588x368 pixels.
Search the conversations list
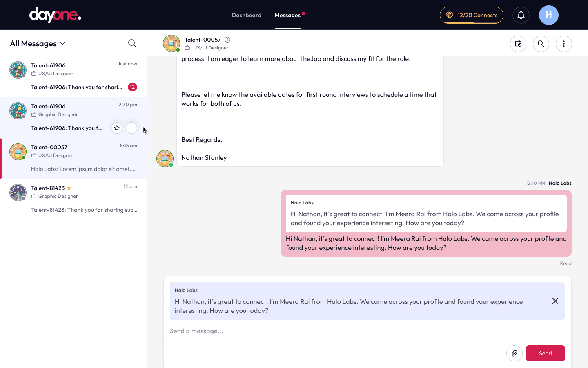click(x=132, y=43)
